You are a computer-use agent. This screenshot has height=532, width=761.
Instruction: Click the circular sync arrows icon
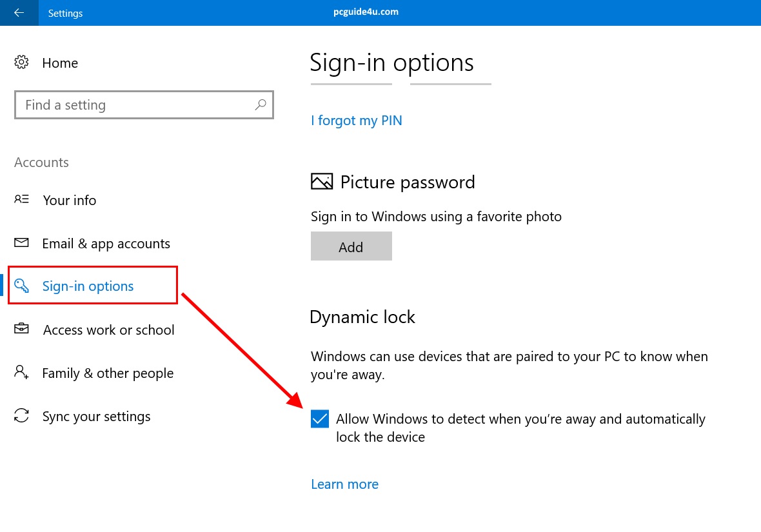[x=22, y=416]
